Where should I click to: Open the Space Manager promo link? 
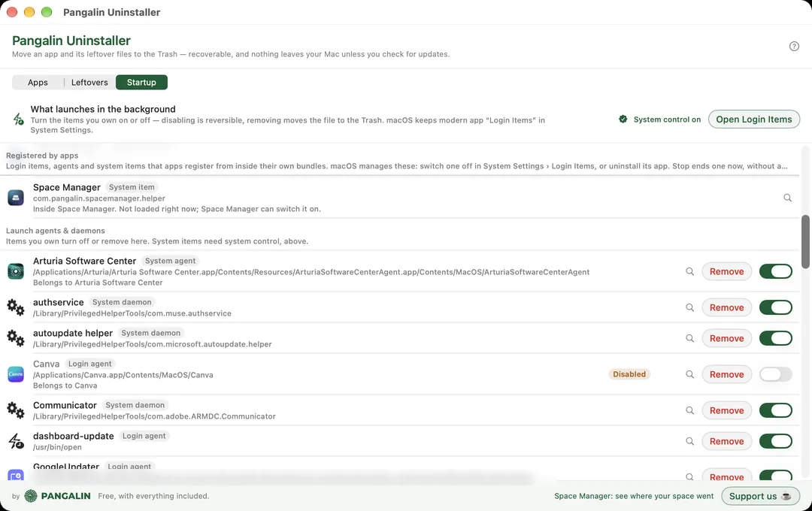tap(634, 496)
